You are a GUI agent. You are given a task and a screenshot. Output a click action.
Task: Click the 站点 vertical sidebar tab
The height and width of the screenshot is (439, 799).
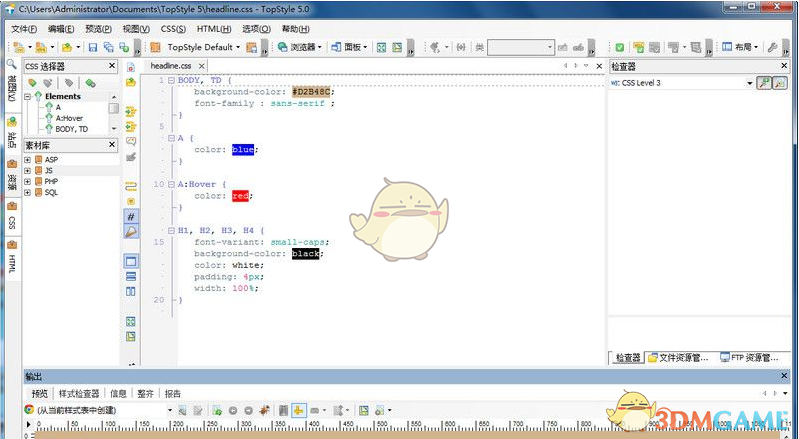click(x=12, y=133)
